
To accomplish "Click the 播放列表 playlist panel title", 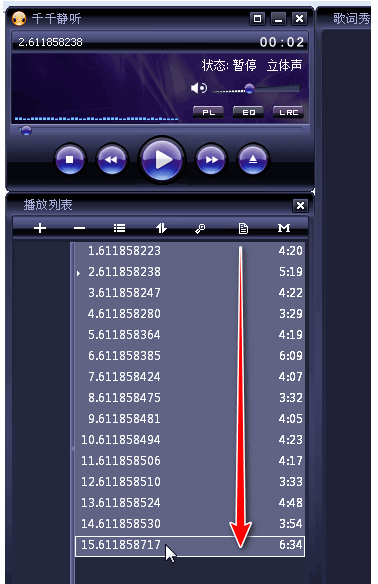I will point(48,205).
